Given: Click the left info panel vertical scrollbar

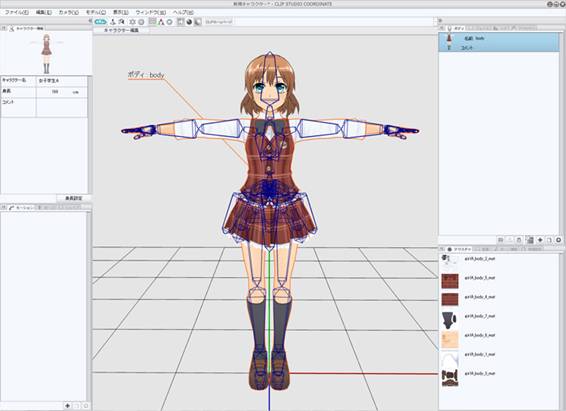Looking at the screenshot, I should pos(90,134).
